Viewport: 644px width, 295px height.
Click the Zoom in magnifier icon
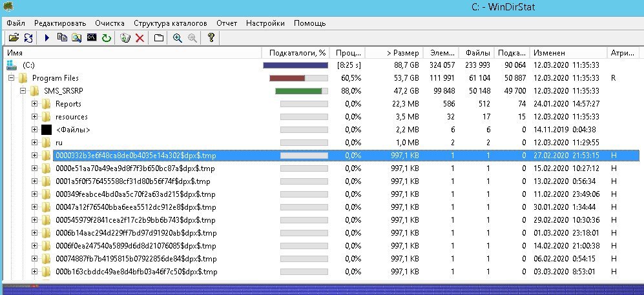(x=178, y=37)
